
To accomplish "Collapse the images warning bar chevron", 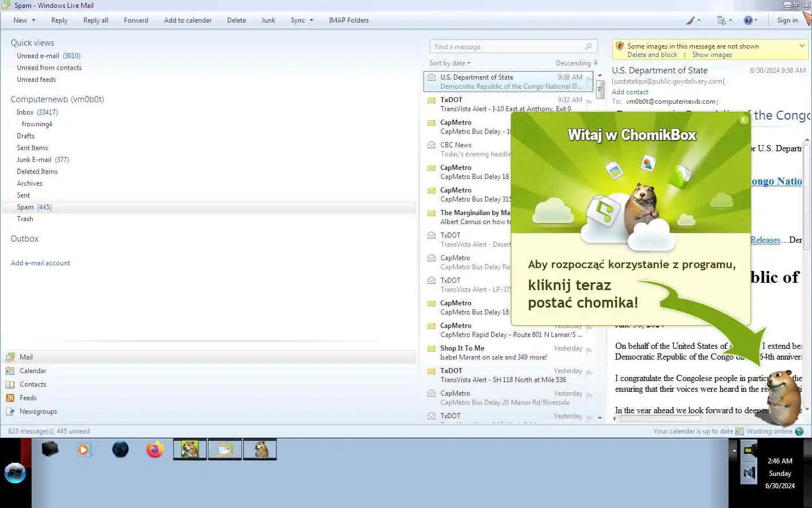I will (802, 46).
